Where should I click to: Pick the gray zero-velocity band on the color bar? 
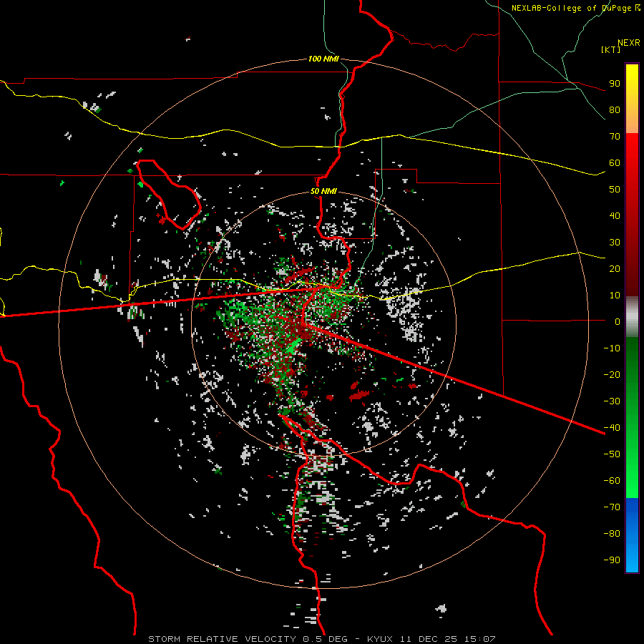click(x=632, y=317)
